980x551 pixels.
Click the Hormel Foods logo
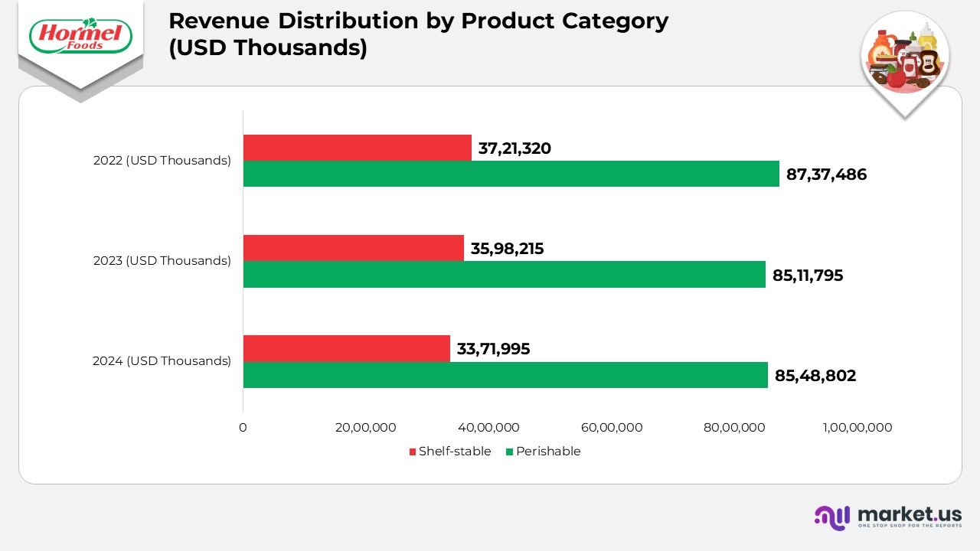(80, 36)
